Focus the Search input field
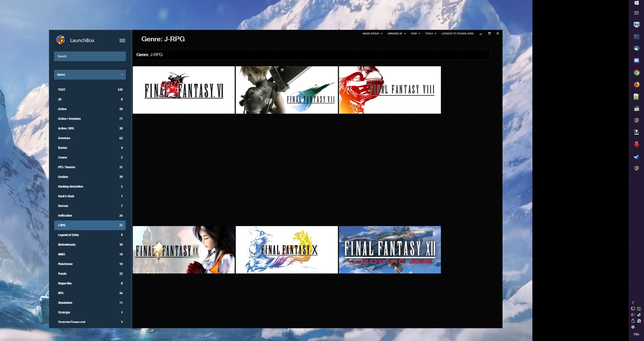644x341 pixels. [90, 56]
